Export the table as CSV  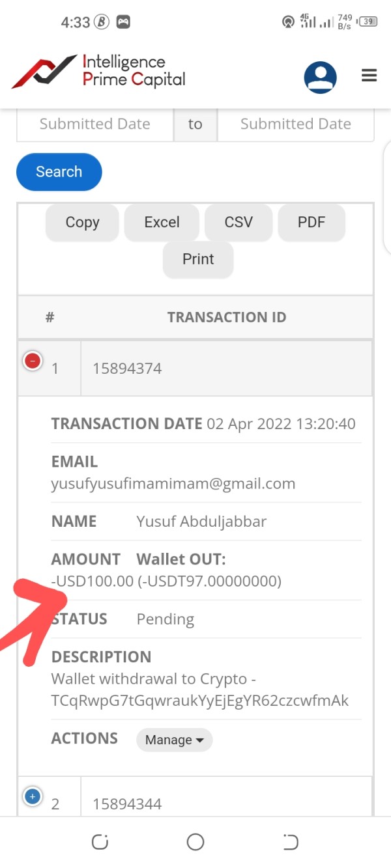(x=239, y=222)
